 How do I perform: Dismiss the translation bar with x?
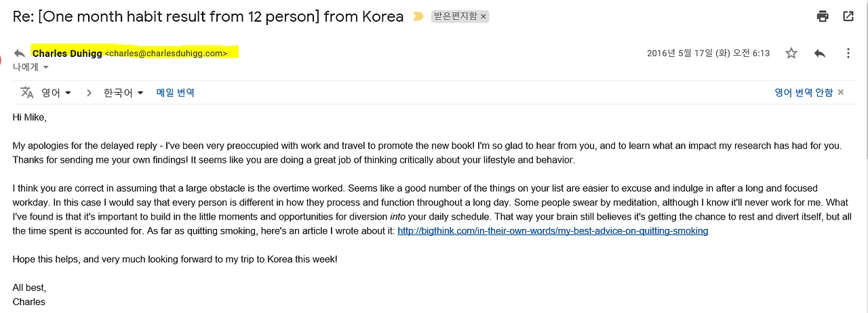click(x=841, y=93)
